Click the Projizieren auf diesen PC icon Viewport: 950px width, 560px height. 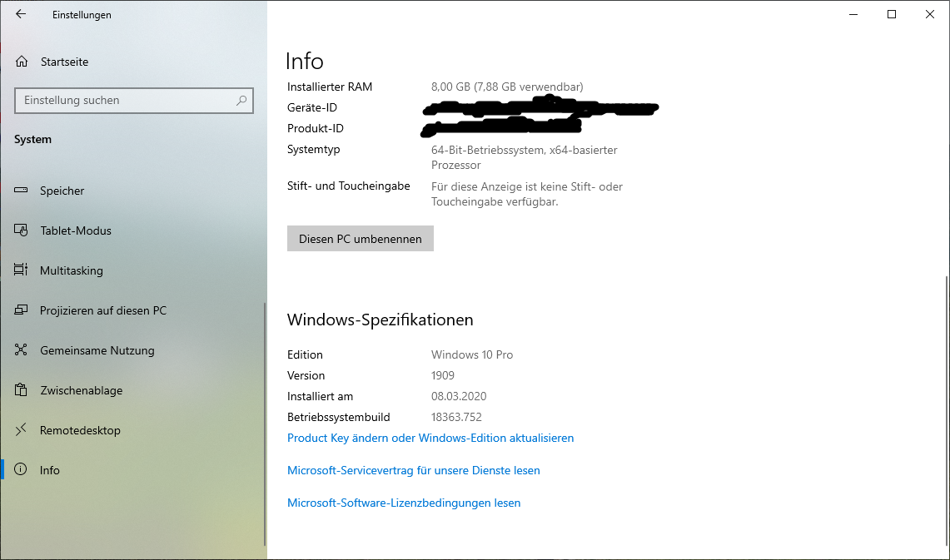[x=21, y=310]
